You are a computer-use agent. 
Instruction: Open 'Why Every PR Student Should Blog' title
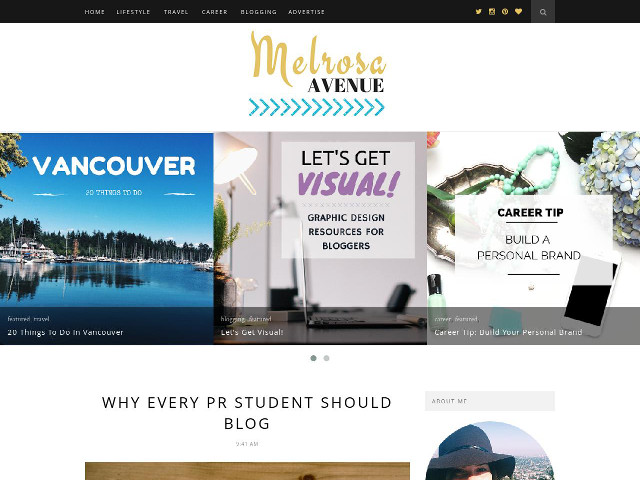[x=247, y=413]
